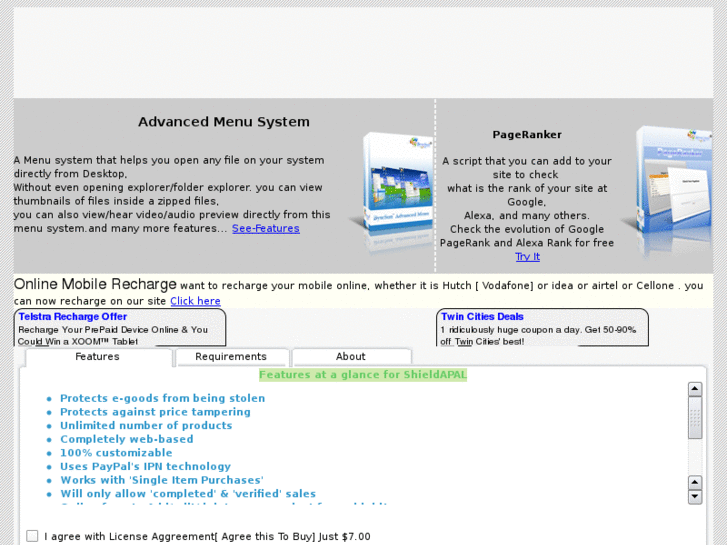The height and width of the screenshot is (545, 727).
Task: Open the Twin Cities Deals ad
Action: [482, 317]
